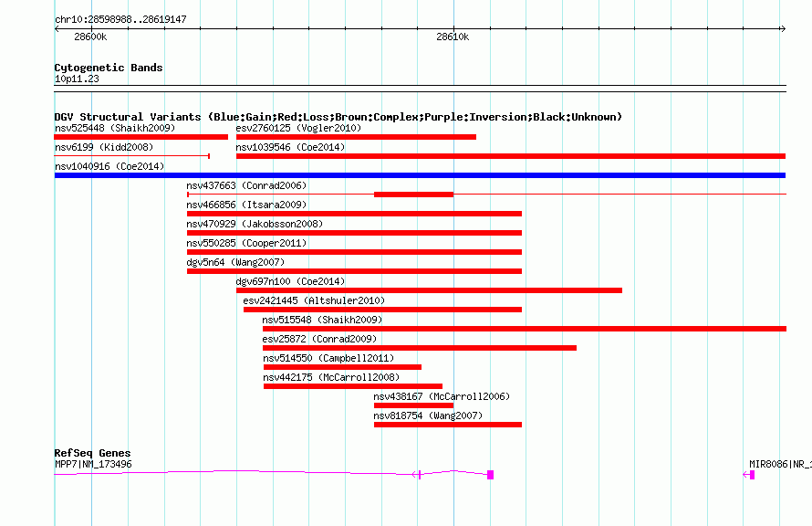This screenshot has width=812, height=526.
Task: Open the dgv697n100 (Coe2014) variant
Action: 290,281
